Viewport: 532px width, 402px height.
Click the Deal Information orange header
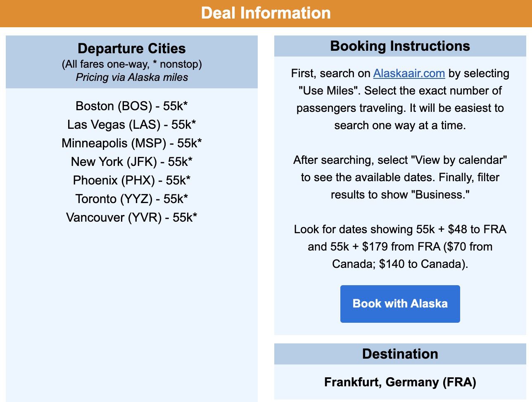click(x=266, y=13)
